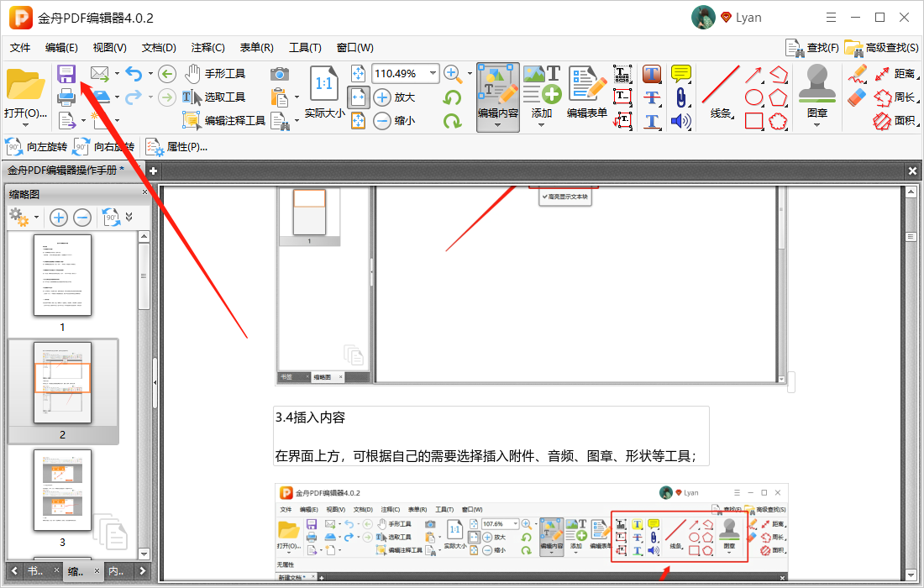Open the zoom percentage 110.49% dropdown

coord(433,74)
